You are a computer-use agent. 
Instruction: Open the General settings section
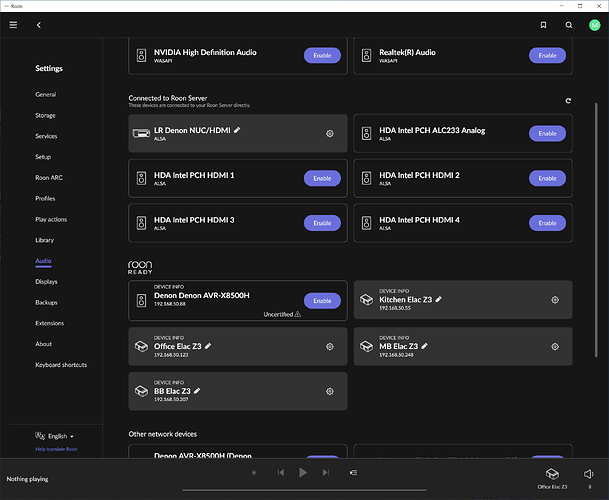coord(45,94)
